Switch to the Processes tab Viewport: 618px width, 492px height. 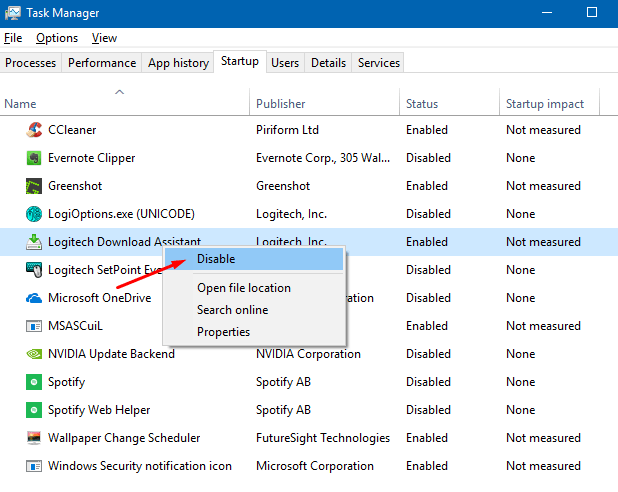(30, 63)
